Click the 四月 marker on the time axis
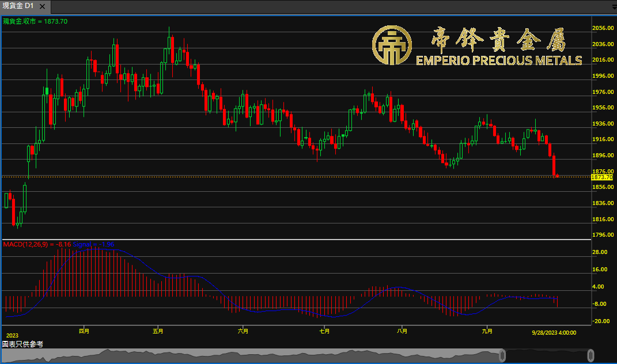 (84, 331)
